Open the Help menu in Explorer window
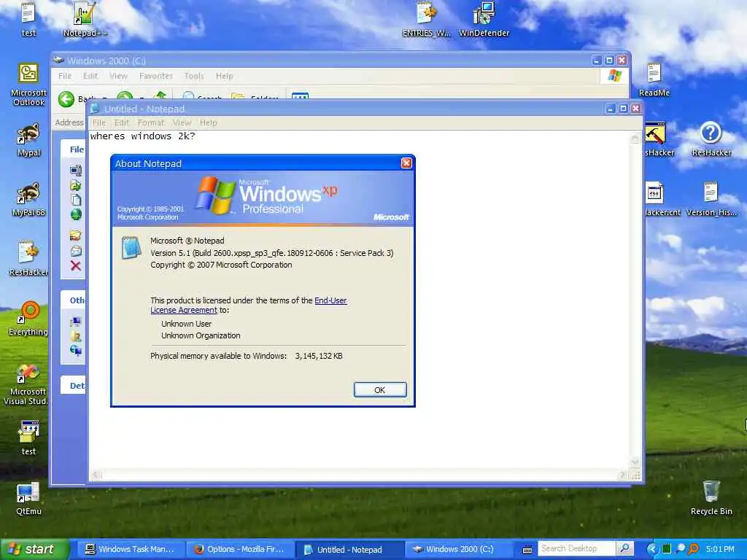The image size is (747, 560). click(225, 76)
